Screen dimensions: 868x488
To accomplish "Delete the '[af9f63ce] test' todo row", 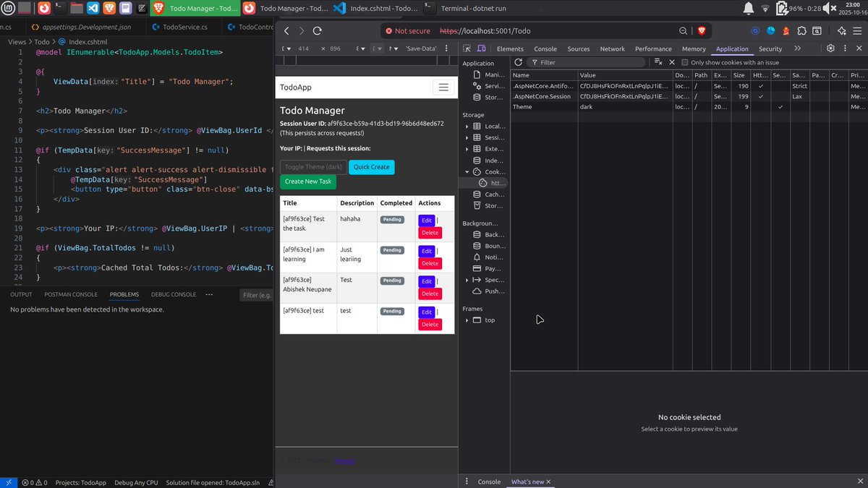I will tap(430, 325).
